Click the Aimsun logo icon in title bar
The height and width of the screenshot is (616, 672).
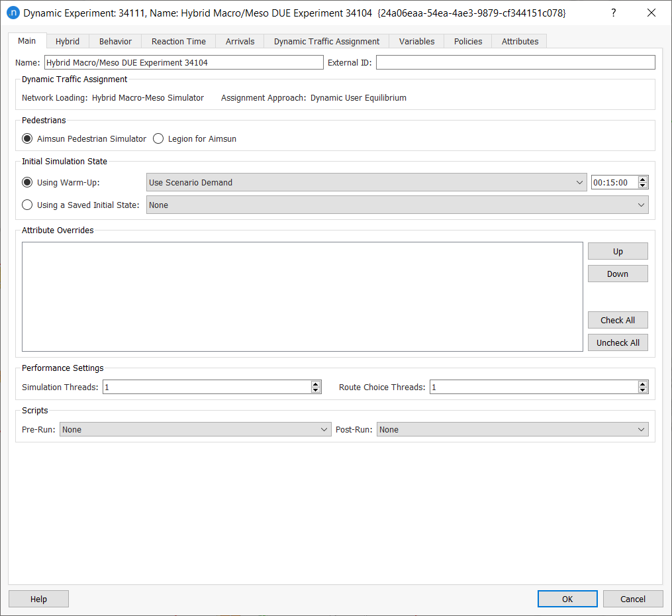(x=13, y=13)
